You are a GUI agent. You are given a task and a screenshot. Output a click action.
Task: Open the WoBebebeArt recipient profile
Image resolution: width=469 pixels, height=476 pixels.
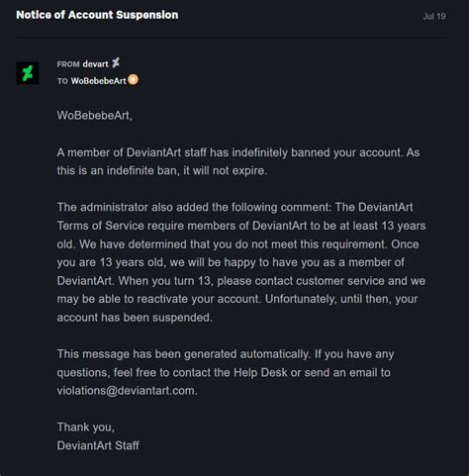pos(98,81)
